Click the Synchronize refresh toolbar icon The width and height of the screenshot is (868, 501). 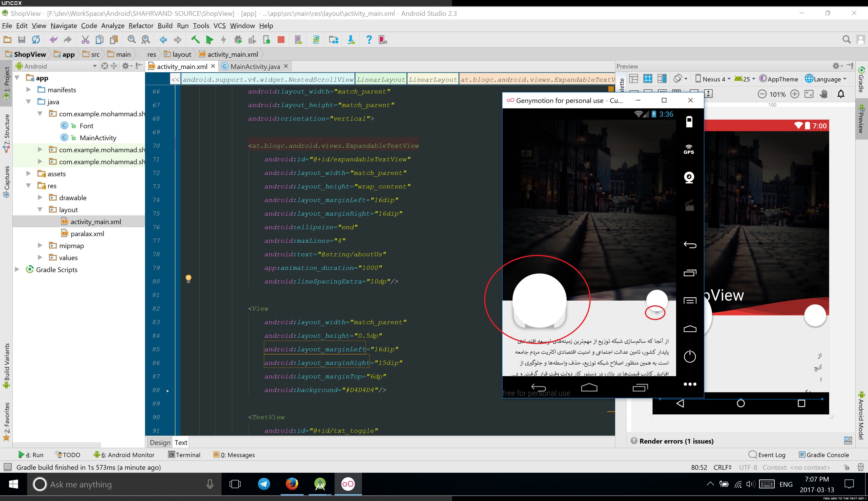(x=36, y=40)
